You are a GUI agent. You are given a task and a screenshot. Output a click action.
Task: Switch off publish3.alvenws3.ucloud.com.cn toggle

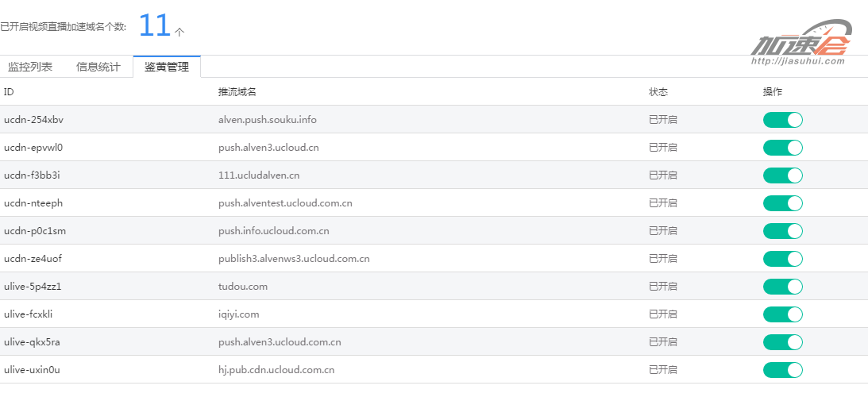(782, 259)
